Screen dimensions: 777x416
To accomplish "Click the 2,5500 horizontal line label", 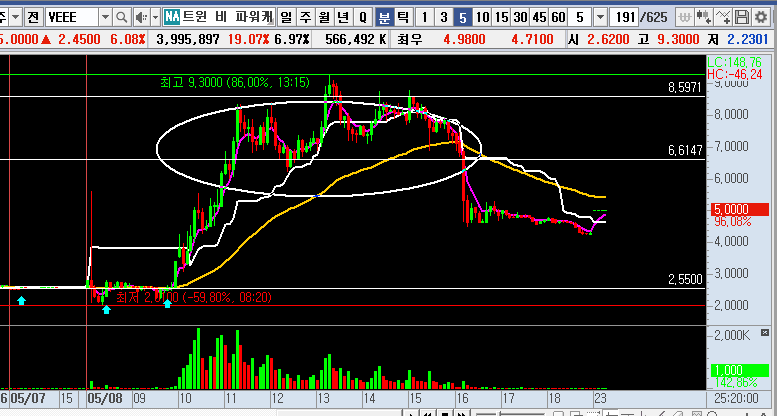I will tap(685, 280).
